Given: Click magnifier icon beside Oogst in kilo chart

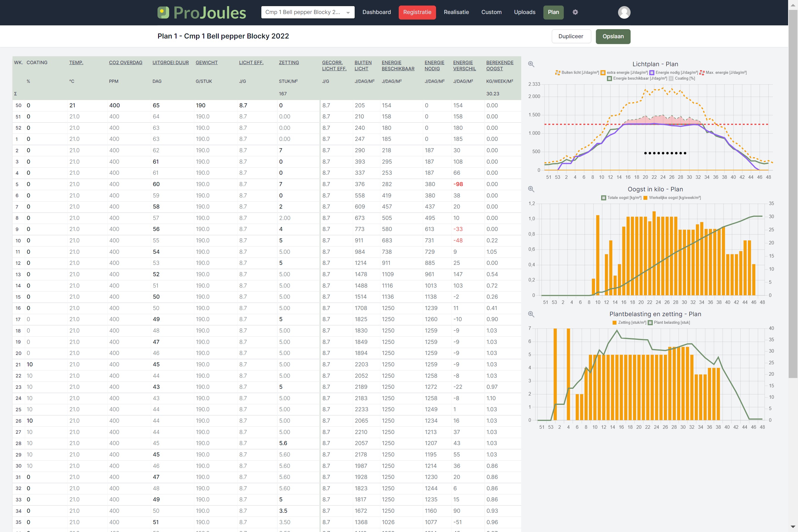Looking at the screenshot, I should coord(531,189).
